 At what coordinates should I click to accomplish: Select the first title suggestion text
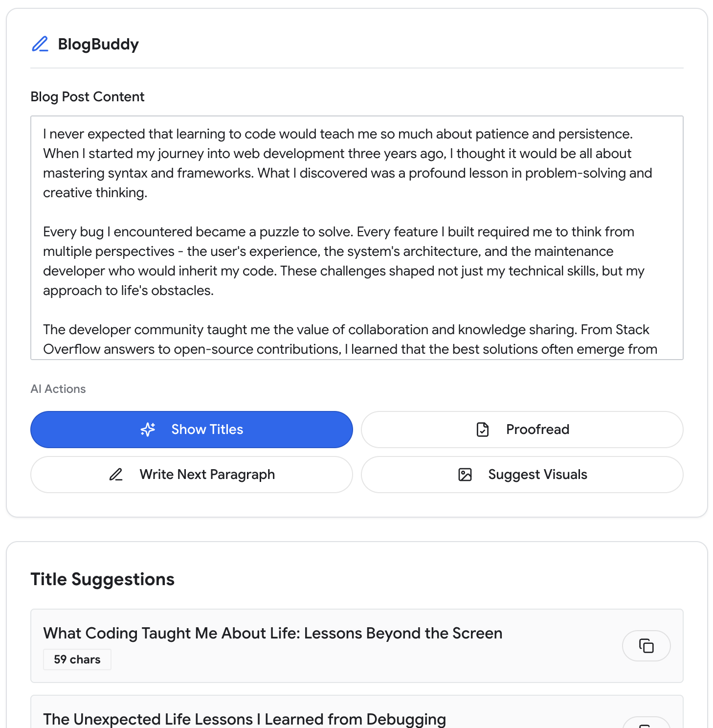(x=272, y=633)
